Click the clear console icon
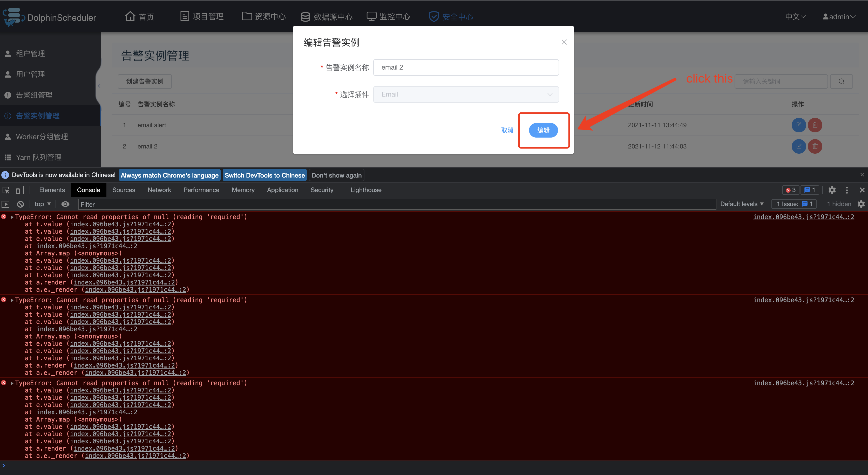868x475 pixels. (x=20, y=204)
